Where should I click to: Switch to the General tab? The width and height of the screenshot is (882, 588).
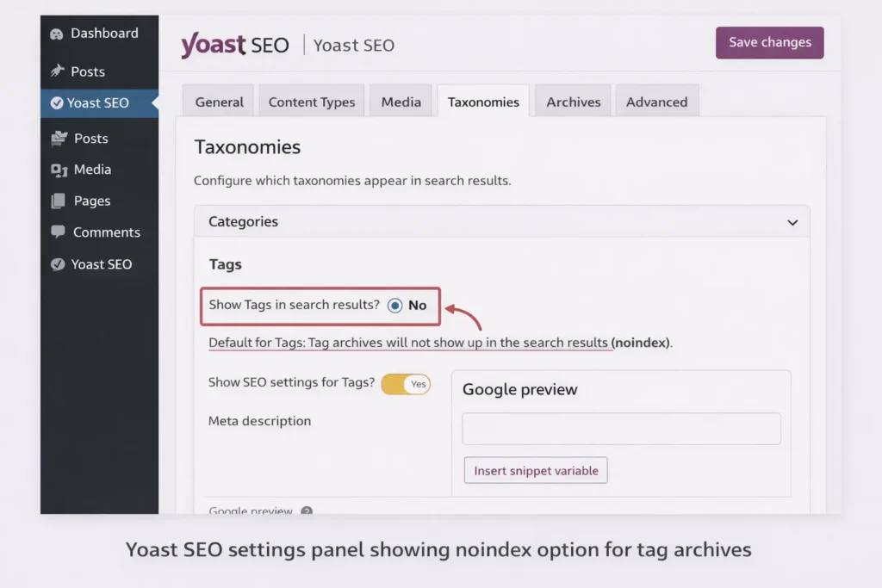pos(218,101)
